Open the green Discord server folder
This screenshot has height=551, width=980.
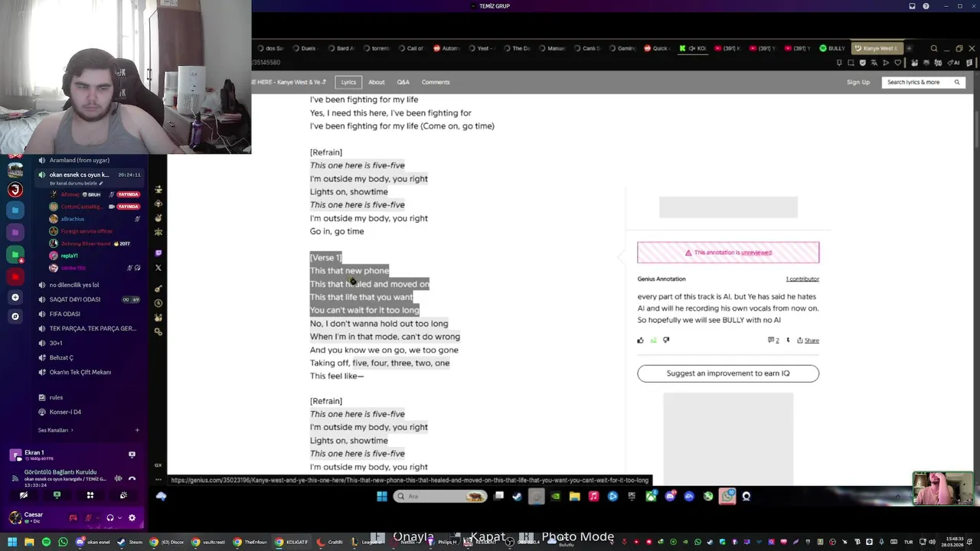click(x=15, y=254)
